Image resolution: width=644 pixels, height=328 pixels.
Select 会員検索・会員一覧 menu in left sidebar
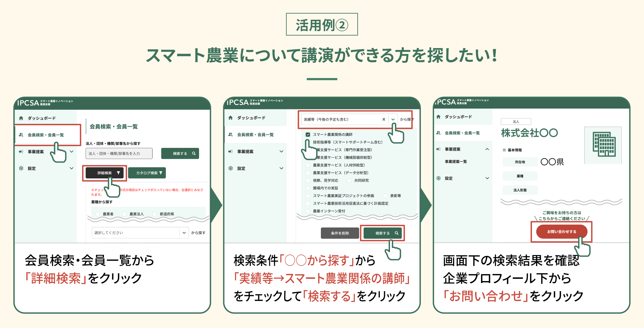pos(45,135)
